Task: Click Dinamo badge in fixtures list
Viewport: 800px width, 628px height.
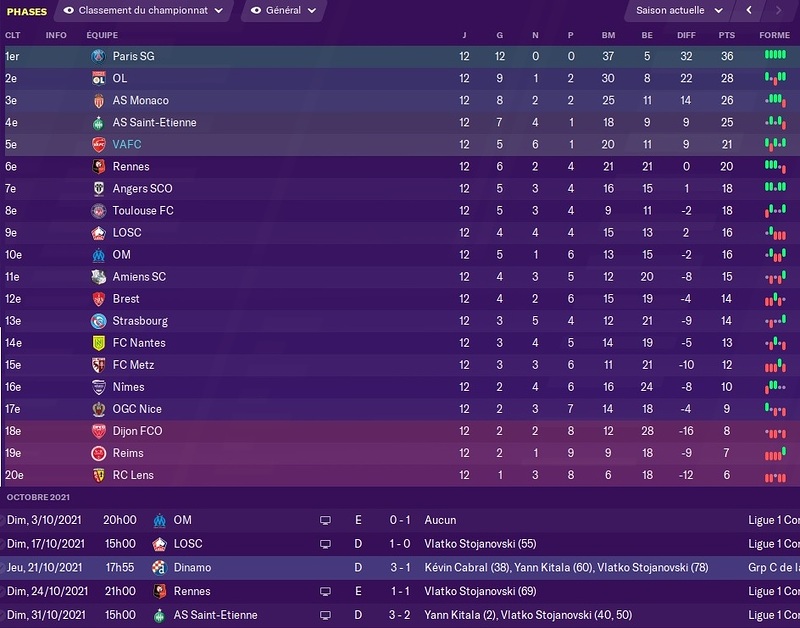Action: [x=158, y=567]
